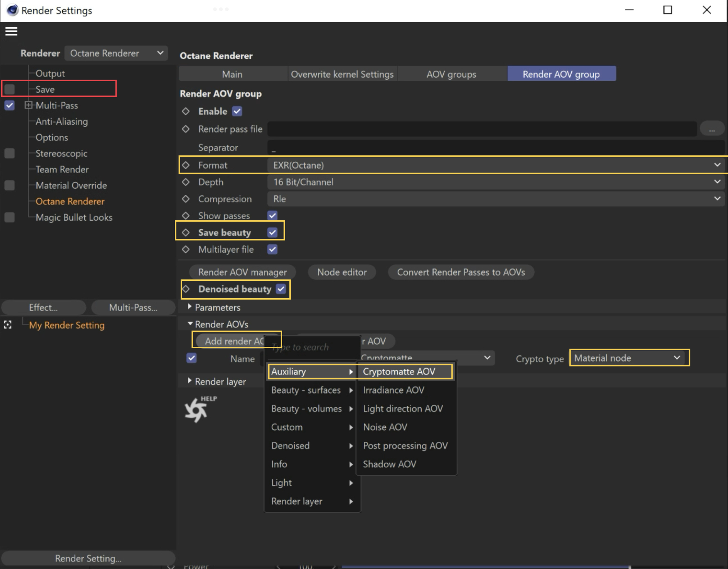728x569 pixels.
Task: Disable the Show passes checkbox
Action: coord(272,216)
